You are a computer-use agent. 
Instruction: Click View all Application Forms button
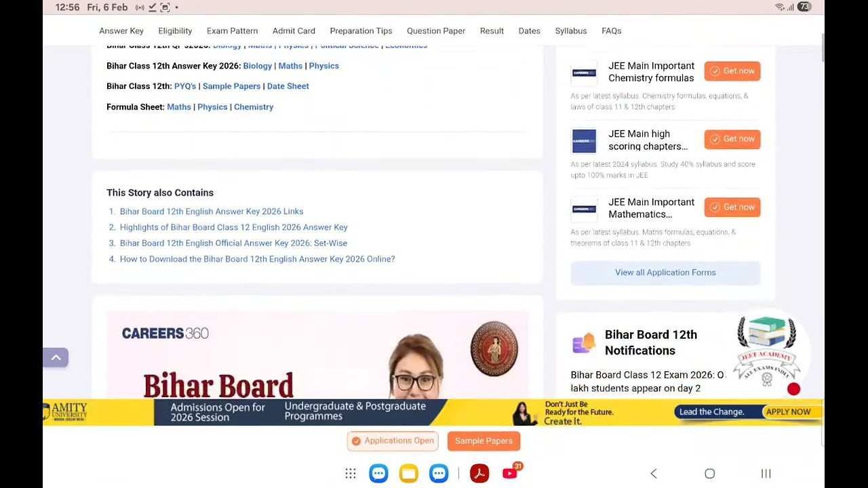pos(665,272)
